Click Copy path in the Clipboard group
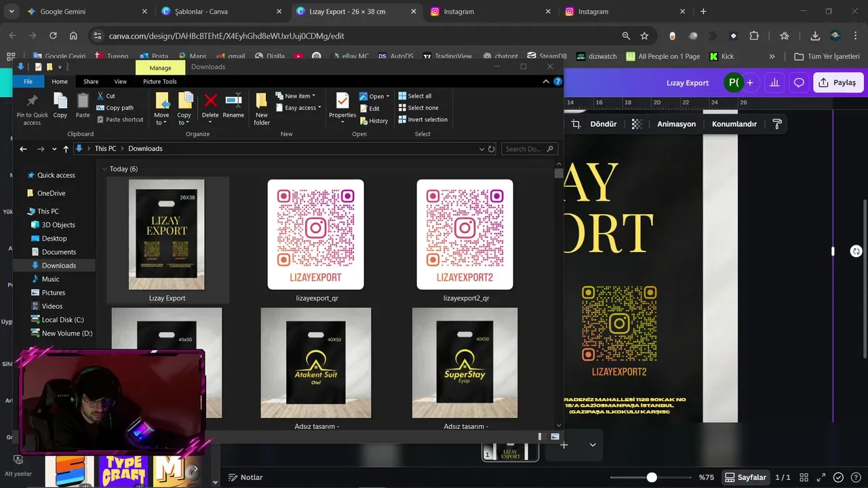The image size is (868, 488). [x=115, y=108]
